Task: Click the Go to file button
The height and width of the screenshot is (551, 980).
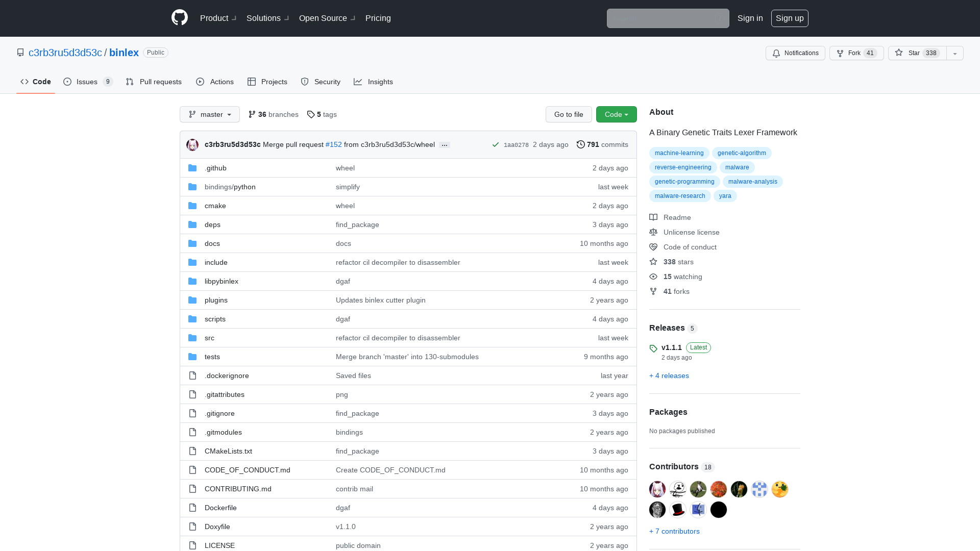Action: tap(569, 114)
